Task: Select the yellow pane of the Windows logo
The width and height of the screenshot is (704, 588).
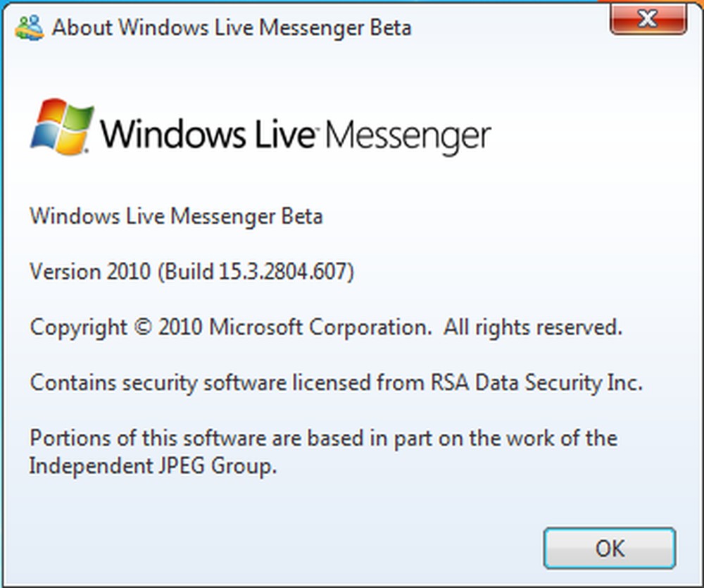Action: coord(70,139)
